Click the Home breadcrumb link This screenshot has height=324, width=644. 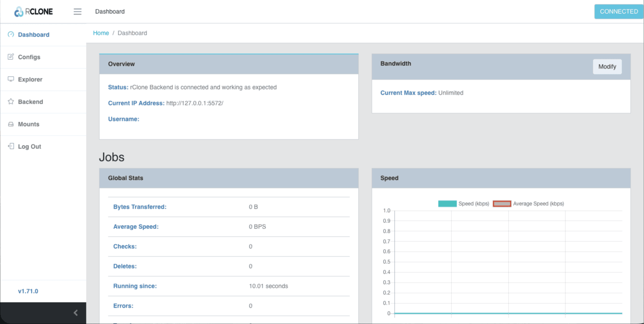pos(101,33)
